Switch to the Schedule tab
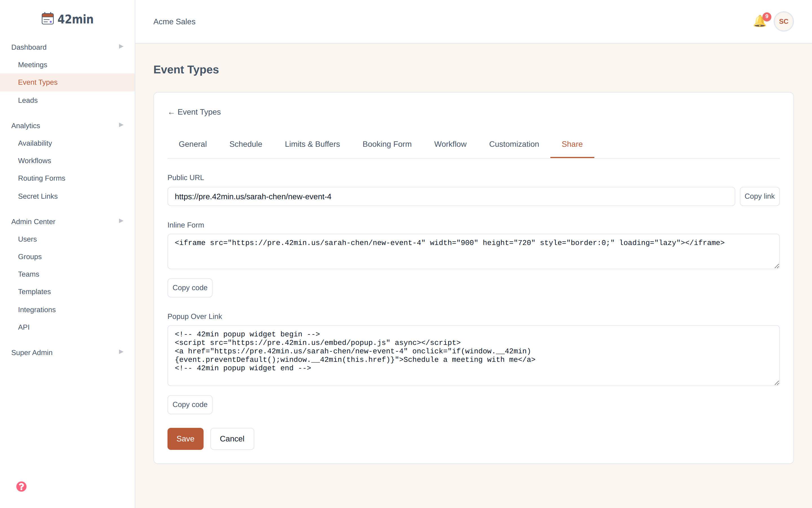This screenshot has width=812, height=508. pos(246,144)
